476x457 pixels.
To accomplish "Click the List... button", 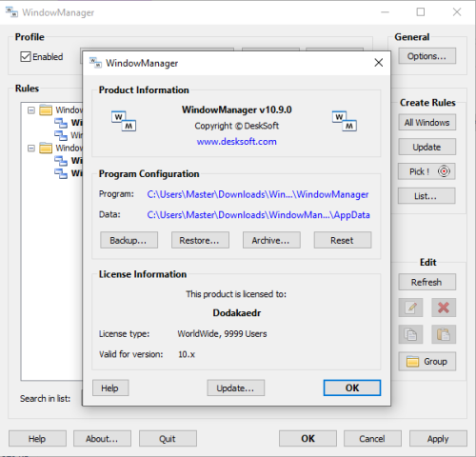I will (426, 196).
